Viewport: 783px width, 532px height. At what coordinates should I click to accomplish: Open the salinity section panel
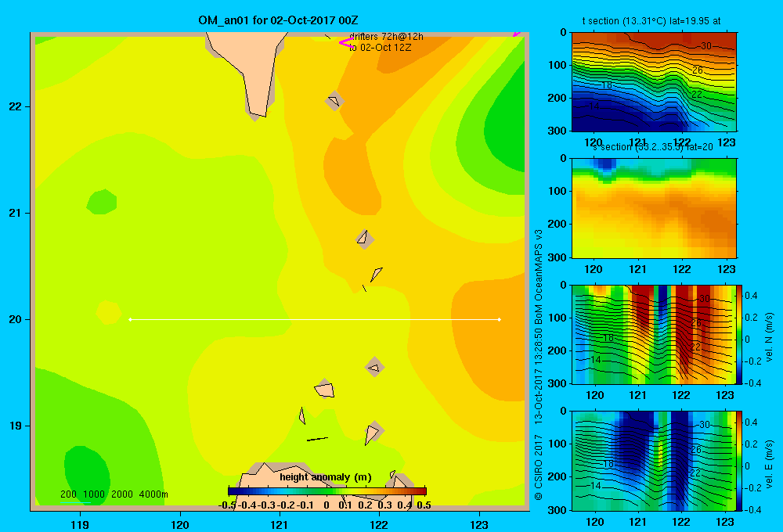pos(654,208)
